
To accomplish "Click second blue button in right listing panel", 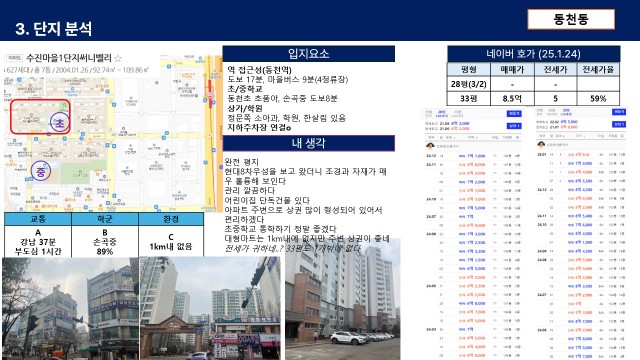I will pyautogui.click(x=619, y=124).
